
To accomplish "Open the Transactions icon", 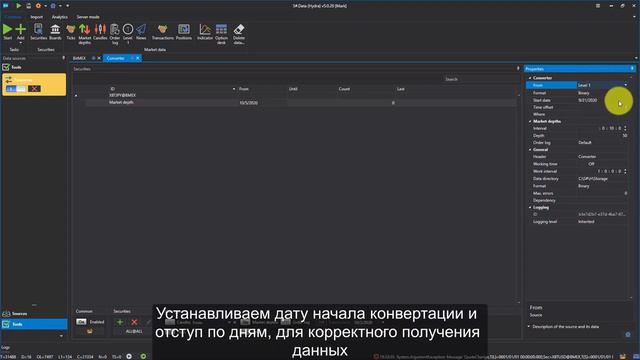I will (162, 29).
